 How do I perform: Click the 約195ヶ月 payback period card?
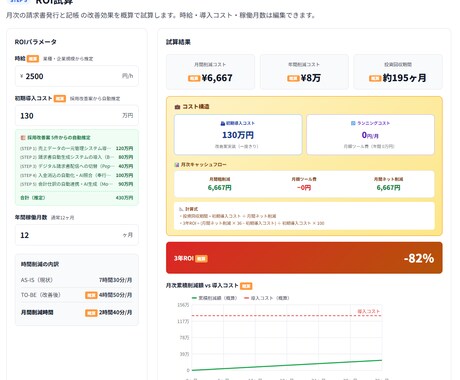pyautogui.click(x=398, y=72)
